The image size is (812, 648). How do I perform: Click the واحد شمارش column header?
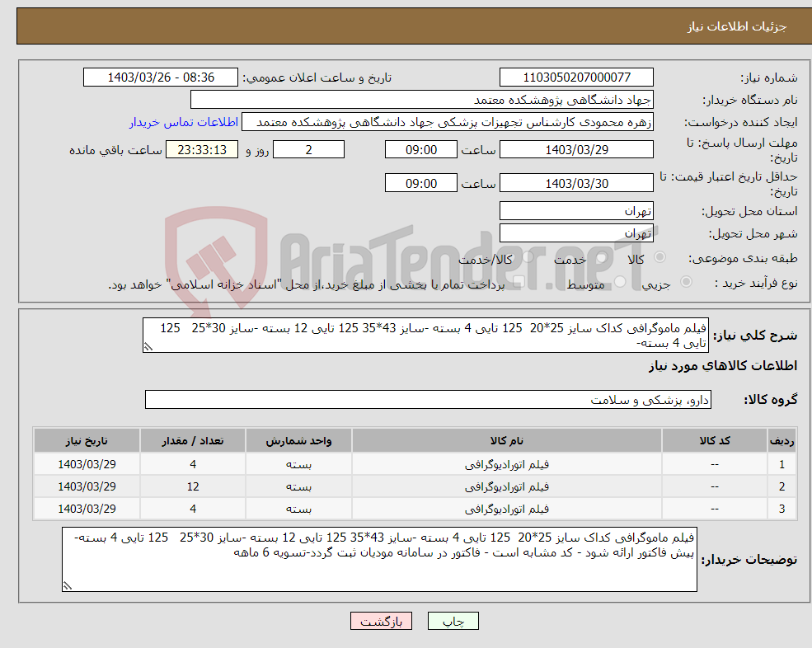(x=298, y=441)
